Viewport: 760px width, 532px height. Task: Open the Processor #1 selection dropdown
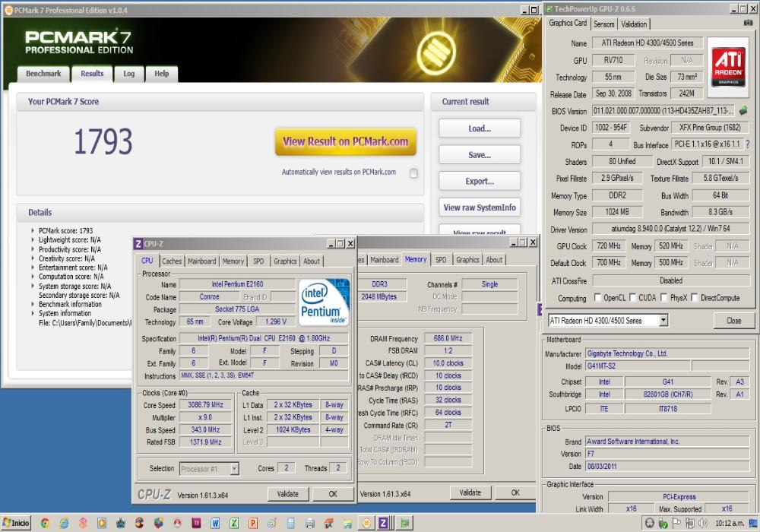pyautogui.click(x=235, y=468)
